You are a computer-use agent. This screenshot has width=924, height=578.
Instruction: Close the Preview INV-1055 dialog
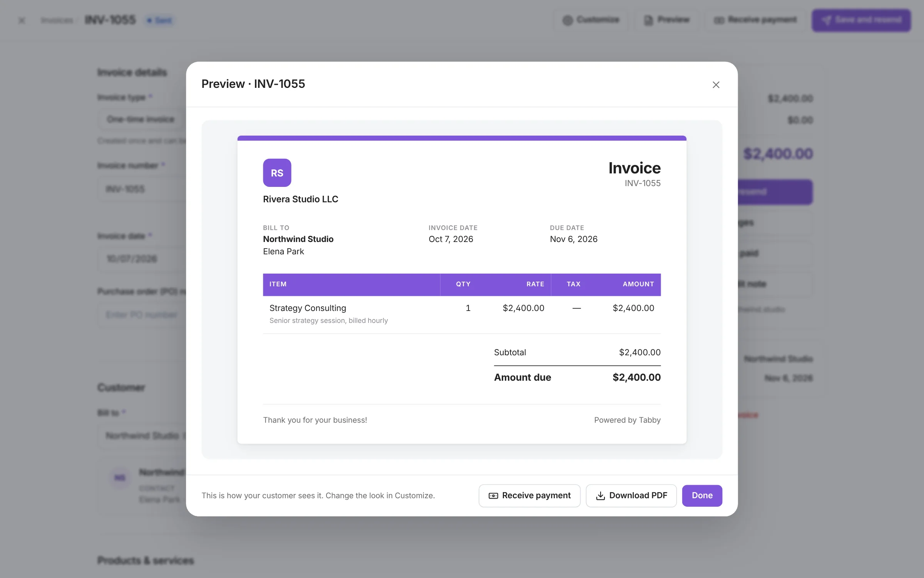[716, 85]
